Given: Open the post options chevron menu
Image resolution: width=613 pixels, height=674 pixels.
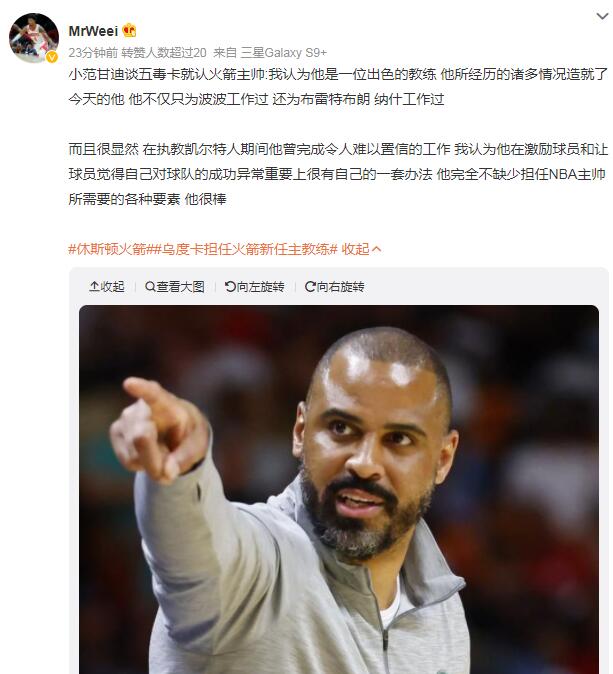Looking at the screenshot, I should coord(602,16).
